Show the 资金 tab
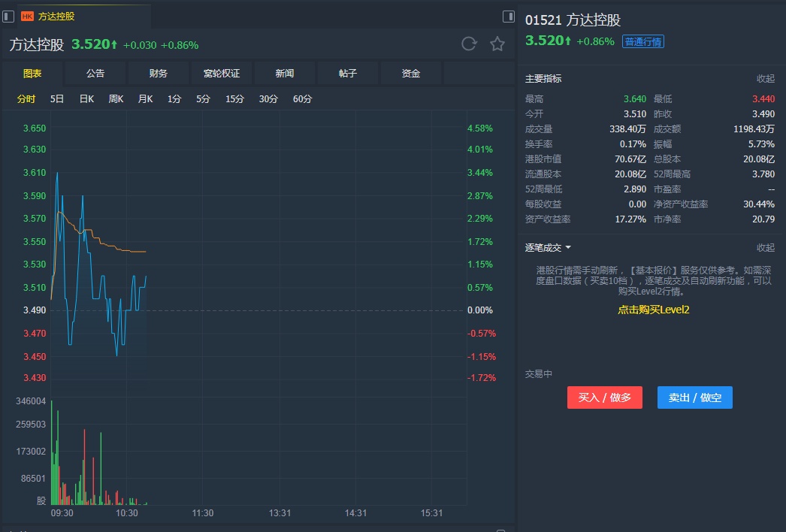The image size is (786, 532). click(411, 74)
